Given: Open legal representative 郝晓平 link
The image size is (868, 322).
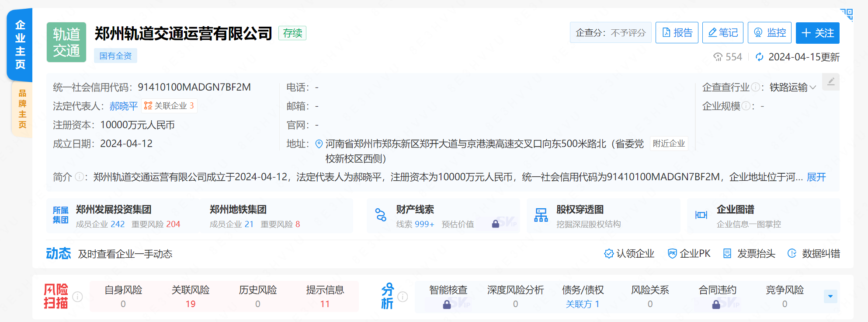Looking at the screenshot, I should tap(123, 106).
